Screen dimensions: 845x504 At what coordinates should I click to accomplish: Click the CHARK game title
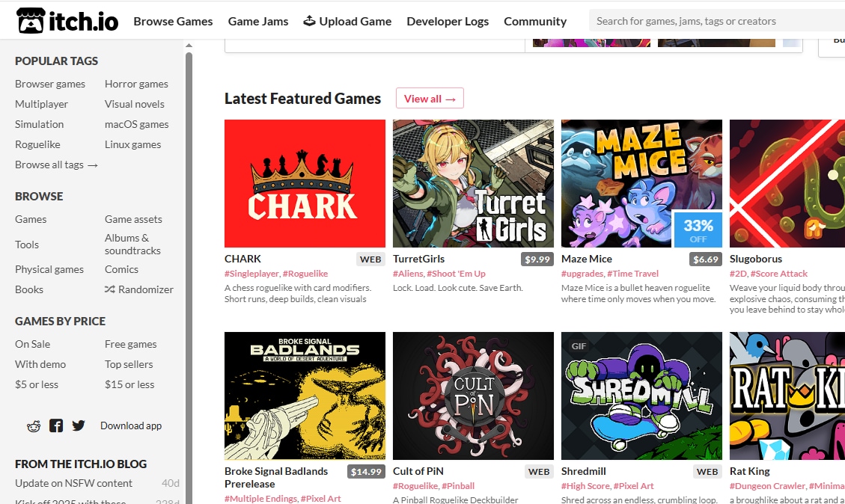[x=242, y=259]
